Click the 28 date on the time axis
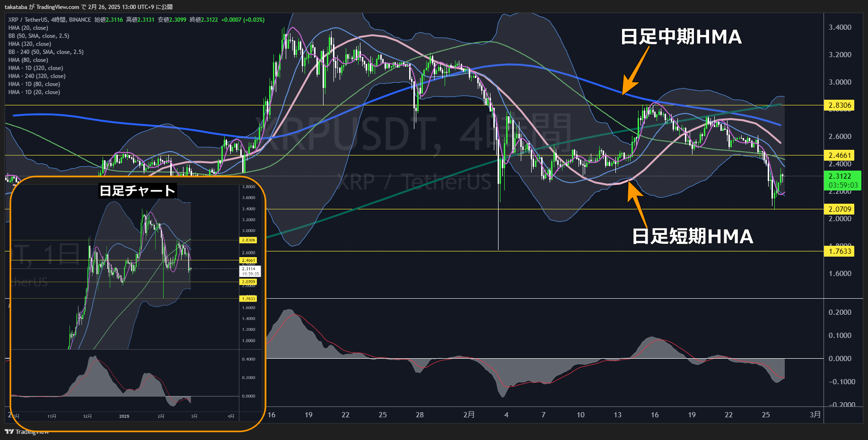Image resolution: width=868 pixels, height=440 pixels. point(420,415)
